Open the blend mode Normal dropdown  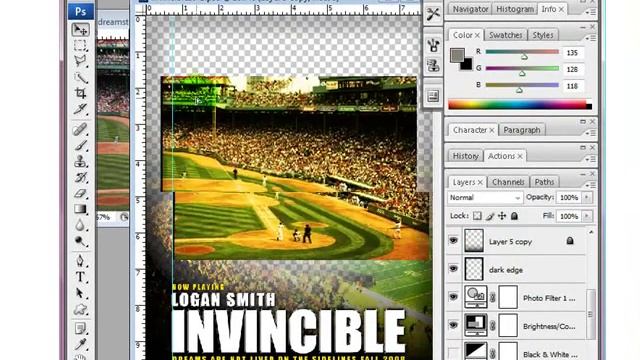(485, 198)
